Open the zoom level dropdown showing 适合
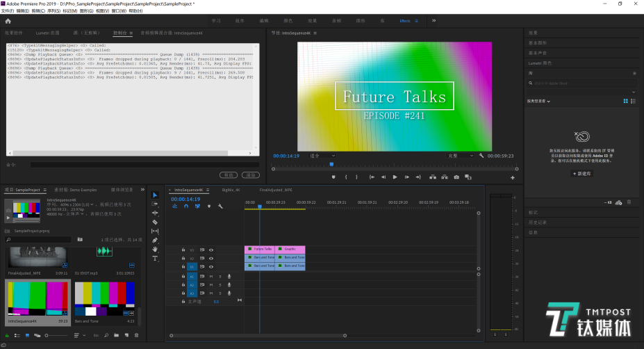The width and height of the screenshot is (644, 349). coord(322,156)
